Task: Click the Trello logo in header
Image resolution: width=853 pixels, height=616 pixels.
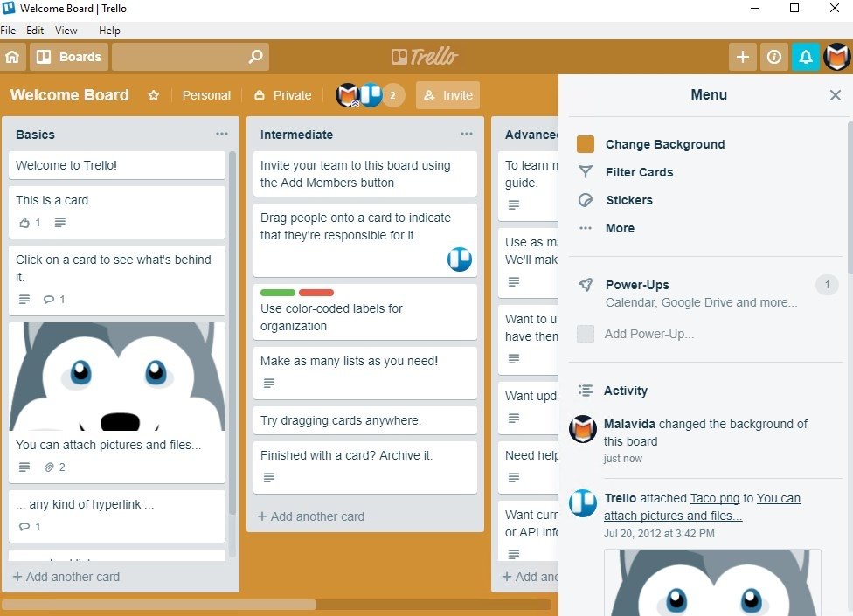Action: pos(425,57)
